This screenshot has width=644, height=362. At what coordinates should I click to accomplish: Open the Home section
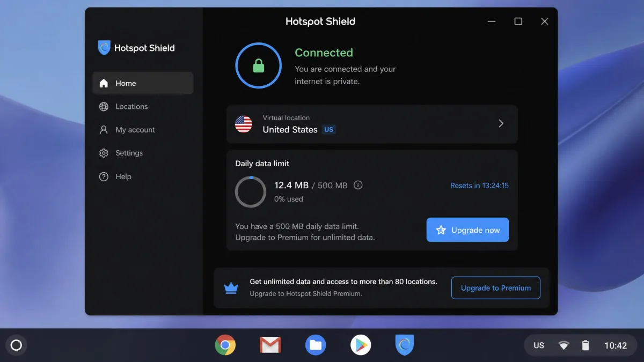pyautogui.click(x=143, y=83)
